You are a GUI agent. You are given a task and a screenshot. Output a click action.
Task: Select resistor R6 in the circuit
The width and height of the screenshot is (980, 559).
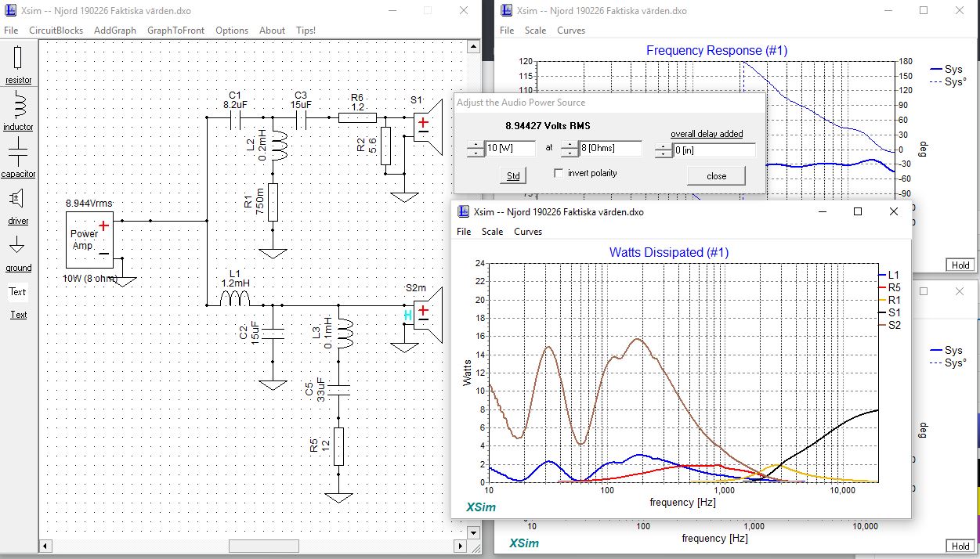(357, 118)
